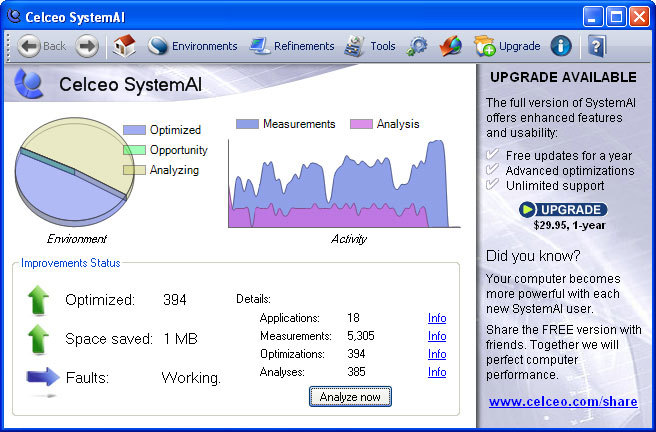
Task: Open the www.celceo.com/share link
Action: 563,402
